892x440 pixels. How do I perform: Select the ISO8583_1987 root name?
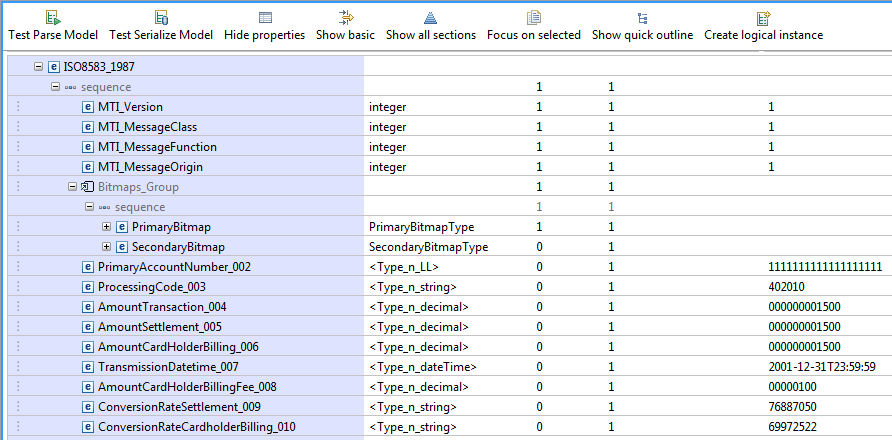(x=99, y=67)
